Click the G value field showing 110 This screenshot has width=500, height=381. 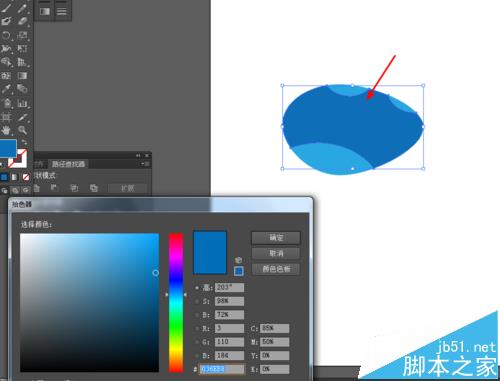(229, 342)
